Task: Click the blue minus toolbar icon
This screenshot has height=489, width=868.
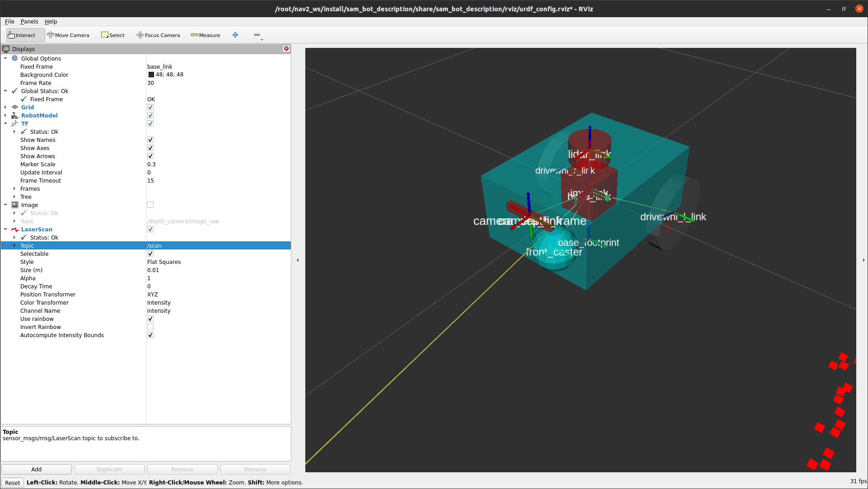Action: (x=257, y=35)
